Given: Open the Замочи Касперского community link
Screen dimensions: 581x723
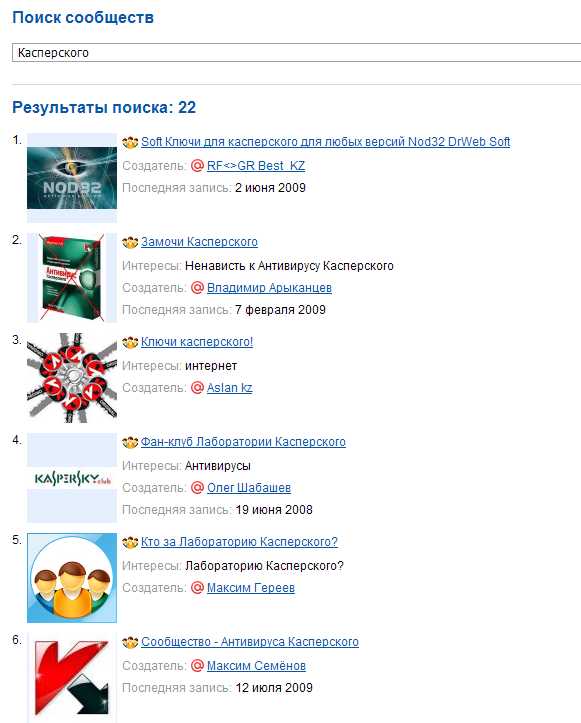Looking at the screenshot, I should pos(199,242).
